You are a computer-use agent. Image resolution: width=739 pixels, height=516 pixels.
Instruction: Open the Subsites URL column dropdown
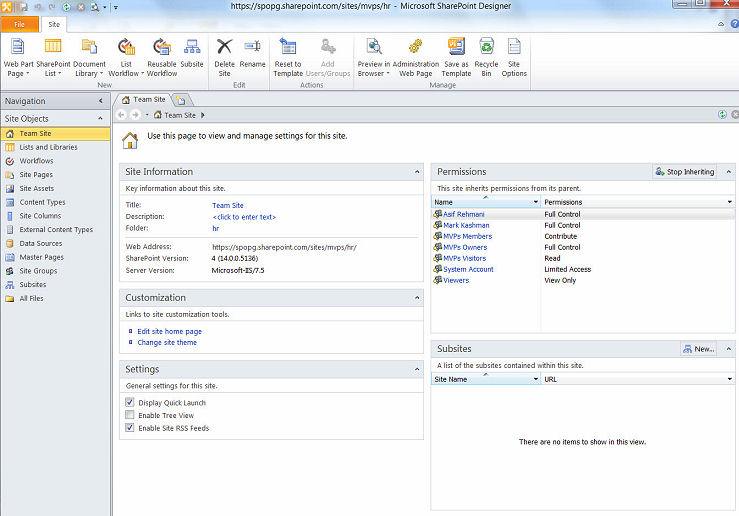click(x=730, y=379)
